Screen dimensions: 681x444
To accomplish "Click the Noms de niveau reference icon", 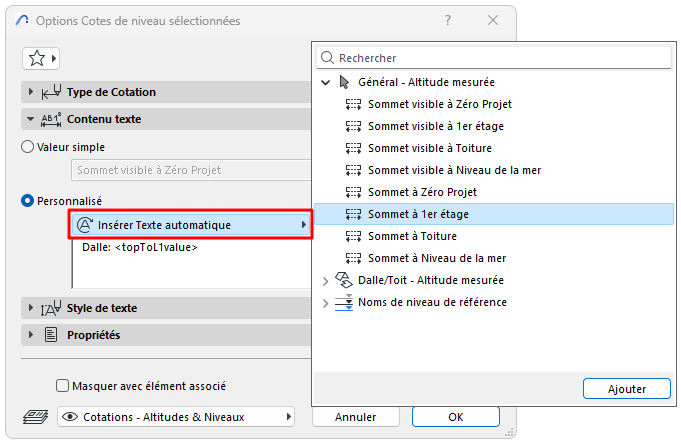I will click(344, 302).
